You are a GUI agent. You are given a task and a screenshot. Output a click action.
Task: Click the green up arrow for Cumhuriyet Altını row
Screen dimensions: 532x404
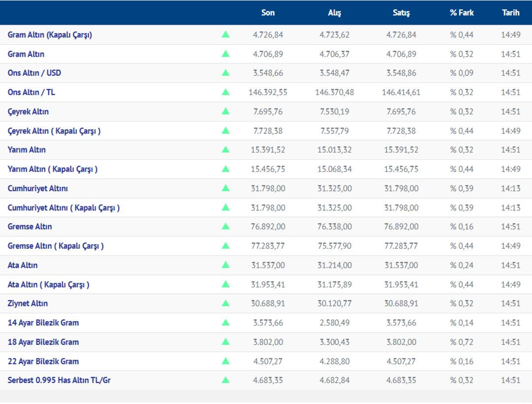tap(226, 188)
